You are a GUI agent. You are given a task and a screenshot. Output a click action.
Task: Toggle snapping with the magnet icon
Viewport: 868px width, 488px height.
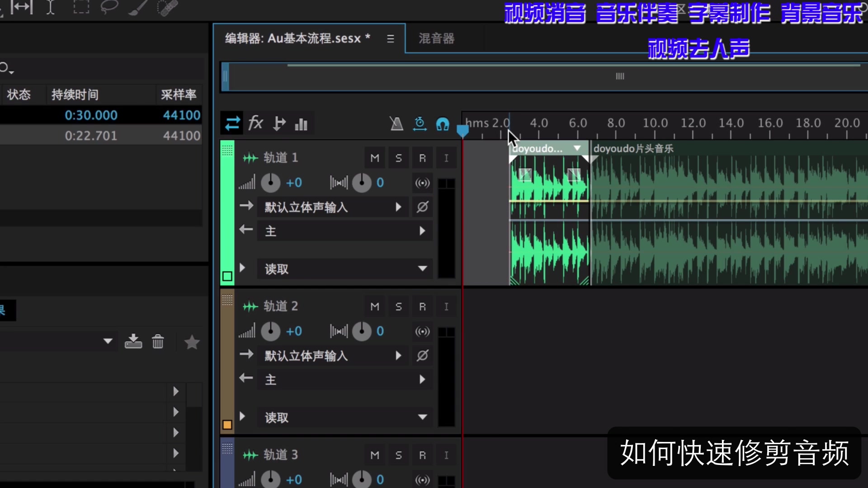pos(442,124)
